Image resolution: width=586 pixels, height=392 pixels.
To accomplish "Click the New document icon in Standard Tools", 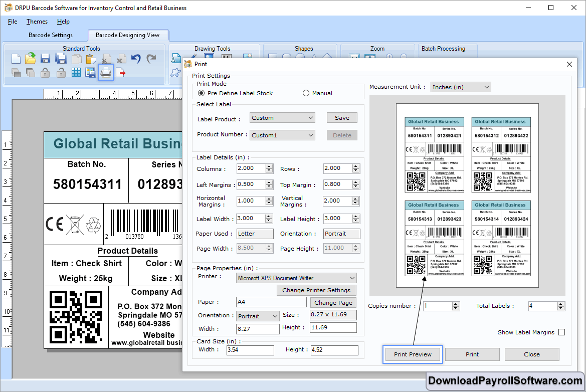I will [16, 59].
